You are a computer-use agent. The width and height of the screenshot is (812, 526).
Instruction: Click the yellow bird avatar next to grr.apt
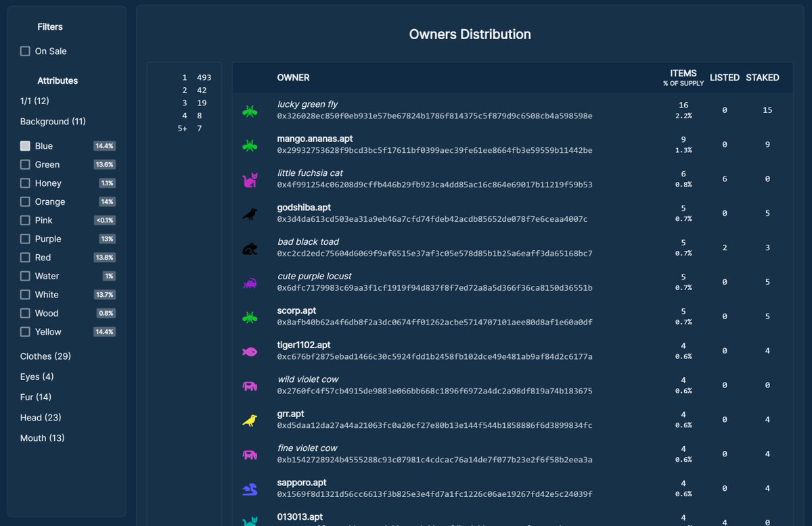[x=250, y=421]
